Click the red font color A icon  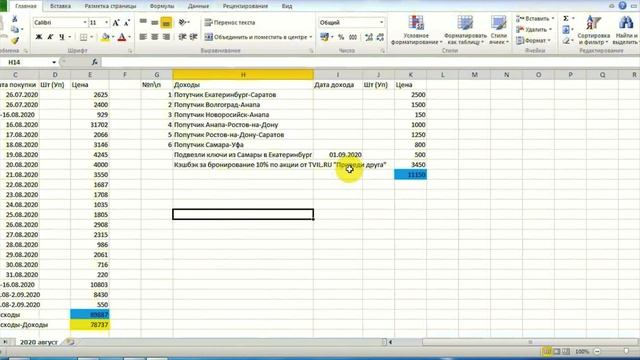tap(122, 38)
